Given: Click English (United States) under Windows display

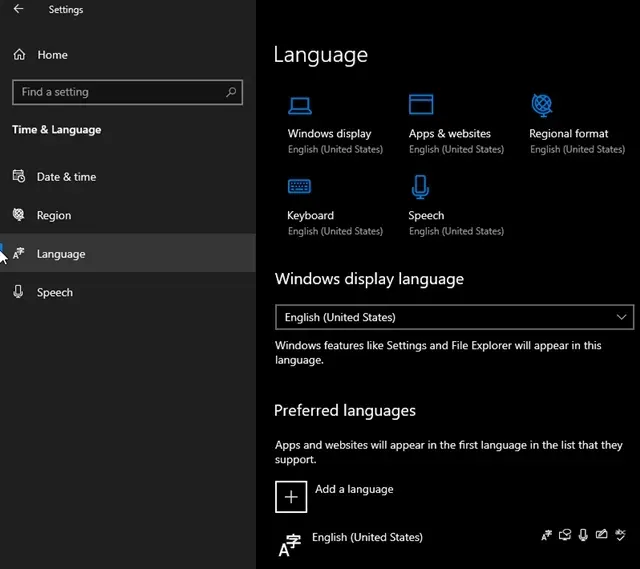Looking at the screenshot, I should pyautogui.click(x=335, y=149).
